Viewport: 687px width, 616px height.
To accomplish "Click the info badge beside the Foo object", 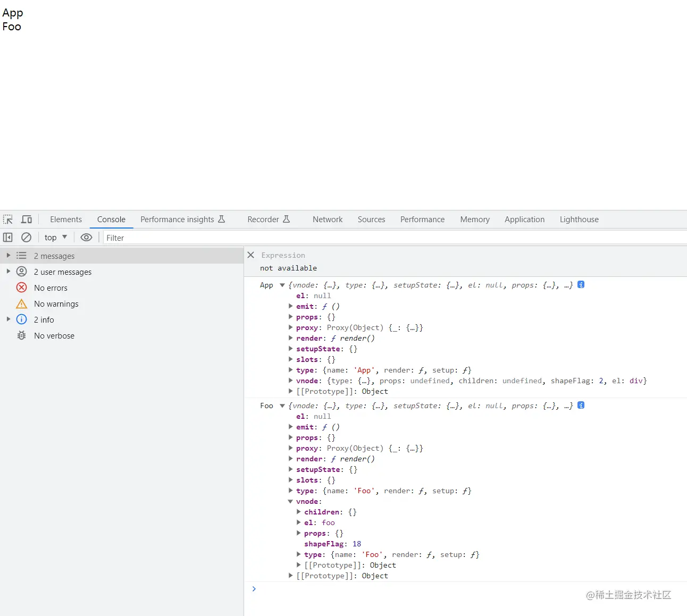I will 581,406.
